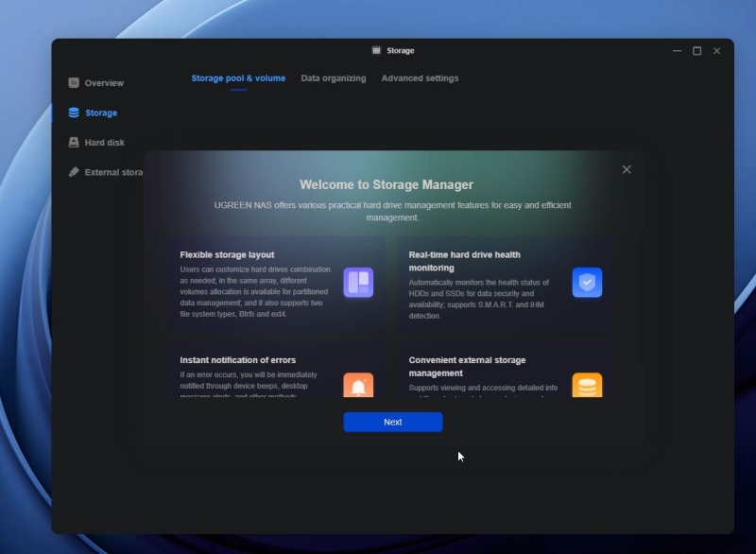This screenshot has height=554, width=756.
Task: Click the UGREEN NAS description text
Action: coord(392,211)
